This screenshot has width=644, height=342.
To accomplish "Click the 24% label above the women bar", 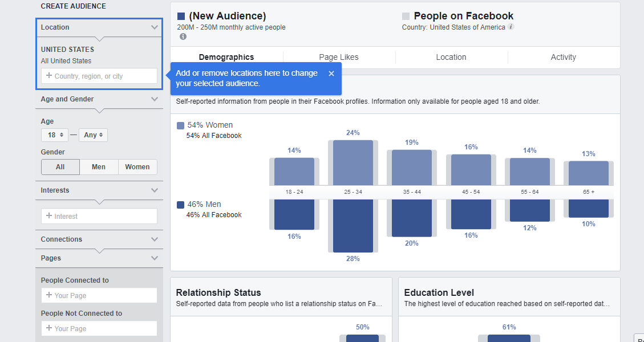I will (353, 133).
